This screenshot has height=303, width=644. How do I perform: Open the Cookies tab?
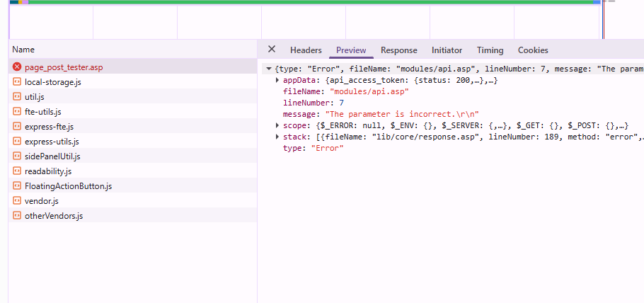[x=533, y=50]
